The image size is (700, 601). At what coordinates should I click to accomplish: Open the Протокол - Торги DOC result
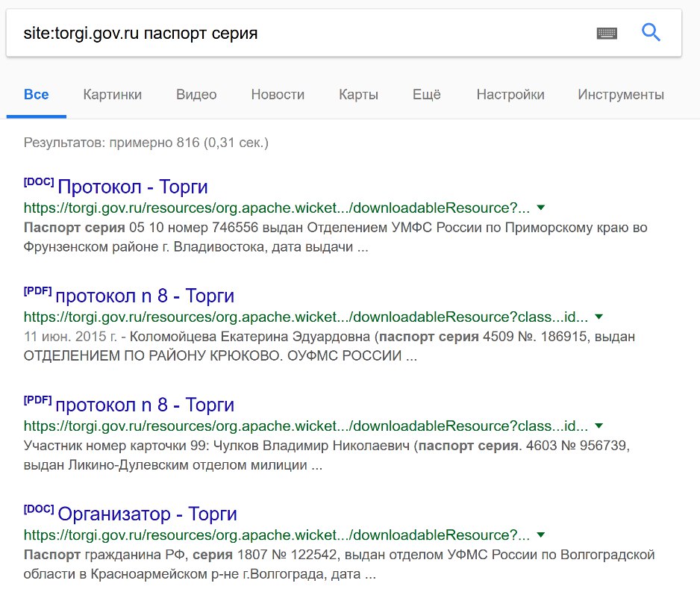point(133,187)
